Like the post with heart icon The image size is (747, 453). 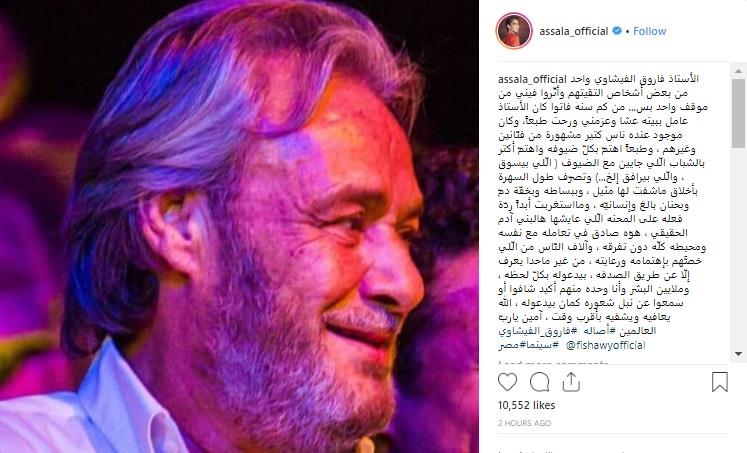point(507,382)
